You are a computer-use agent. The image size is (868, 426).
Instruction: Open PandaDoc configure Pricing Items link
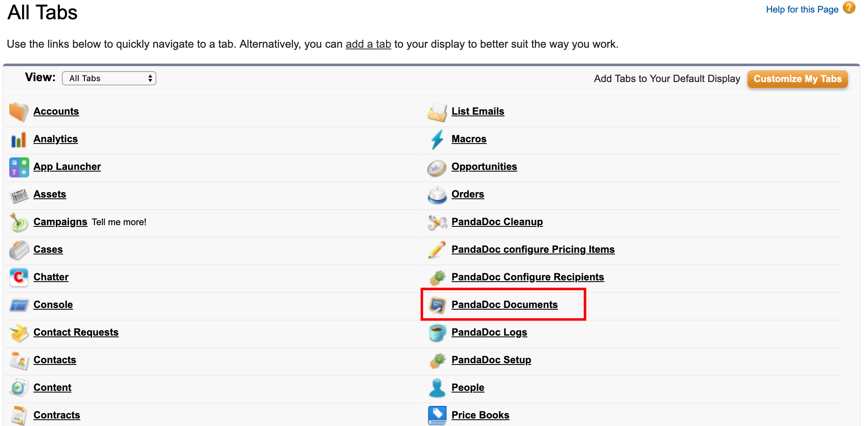533,249
